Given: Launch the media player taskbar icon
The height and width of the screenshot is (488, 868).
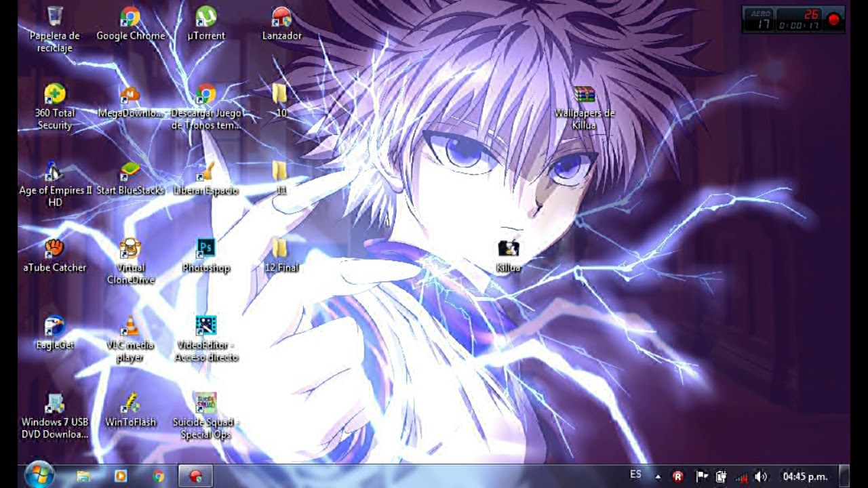Looking at the screenshot, I should click(x=120, y=476).
